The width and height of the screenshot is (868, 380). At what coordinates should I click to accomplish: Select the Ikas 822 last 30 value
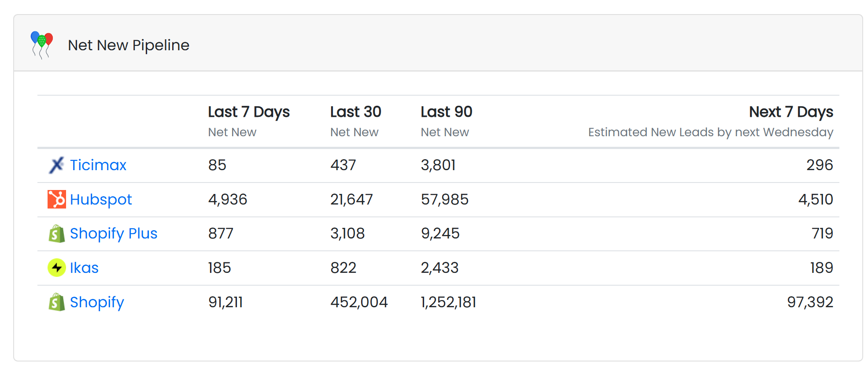(x=343, y=268)
